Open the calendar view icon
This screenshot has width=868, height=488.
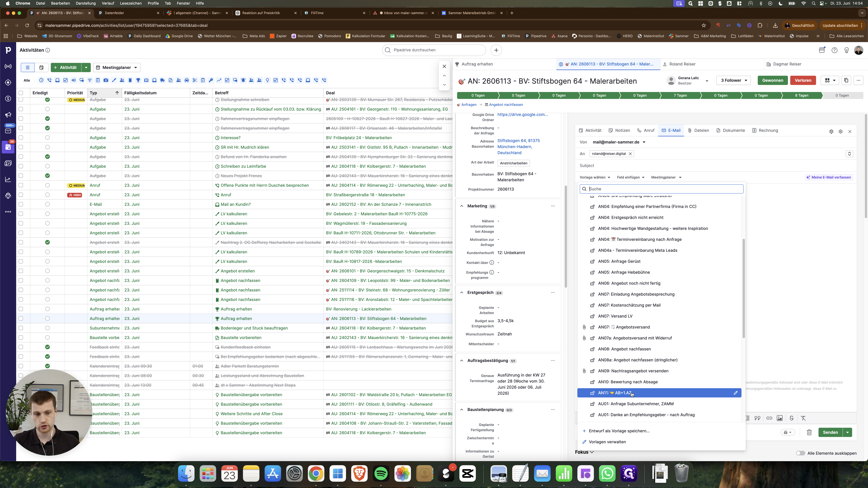click(x=41, y=67)
